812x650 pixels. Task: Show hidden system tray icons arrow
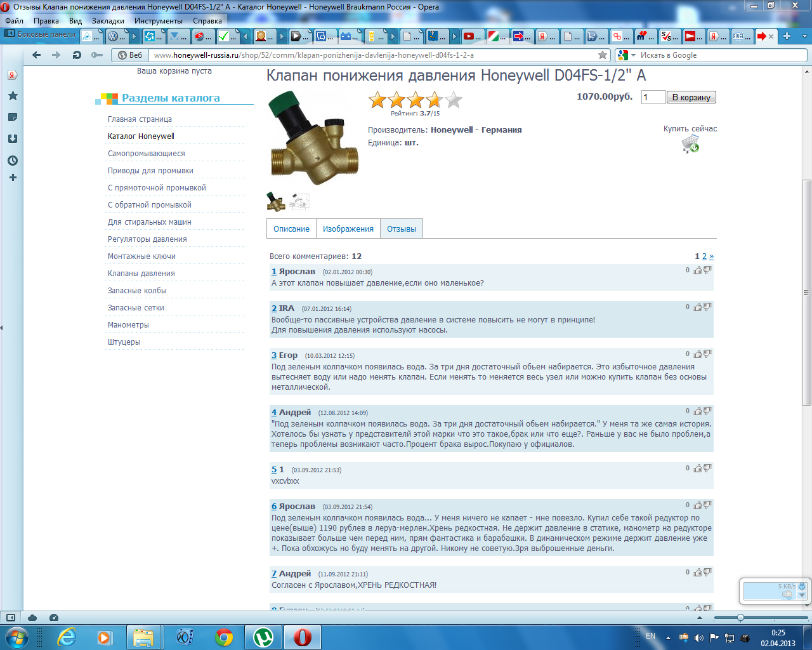click(668, 638)
